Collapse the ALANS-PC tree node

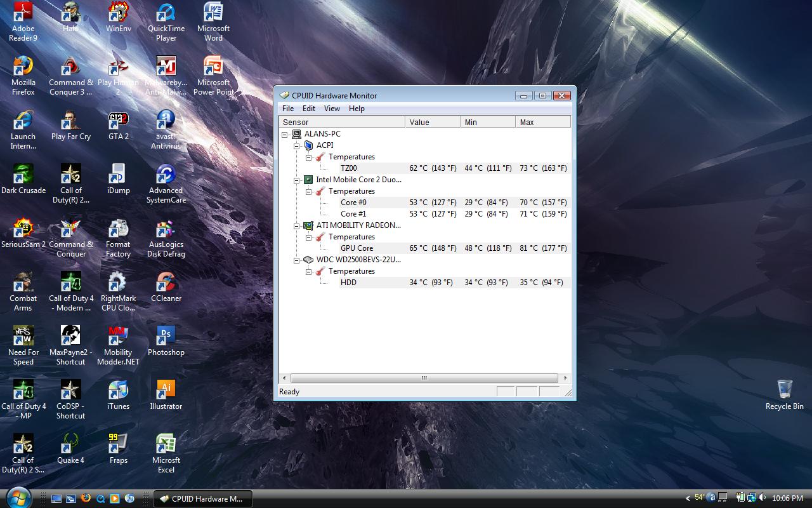(285, 135)
